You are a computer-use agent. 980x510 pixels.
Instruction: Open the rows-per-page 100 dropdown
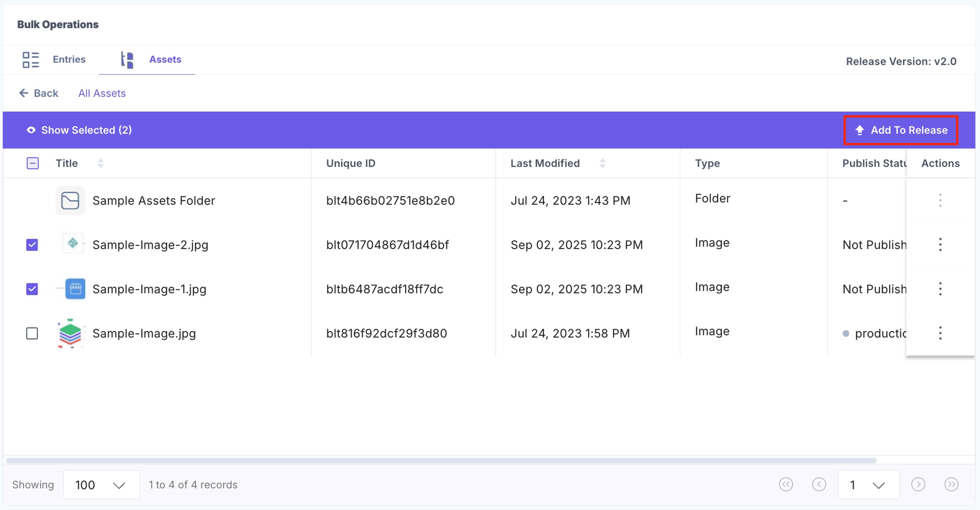coord(102,484)
